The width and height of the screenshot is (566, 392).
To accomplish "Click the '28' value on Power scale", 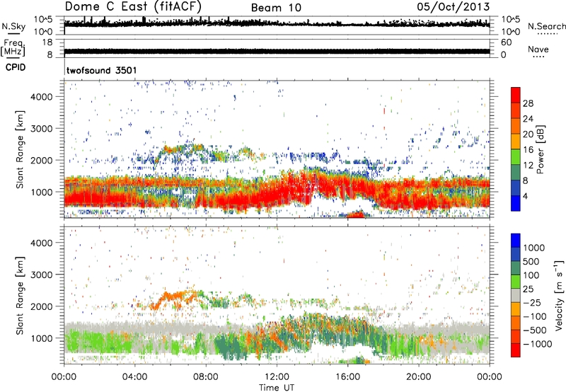I will 528,103.
